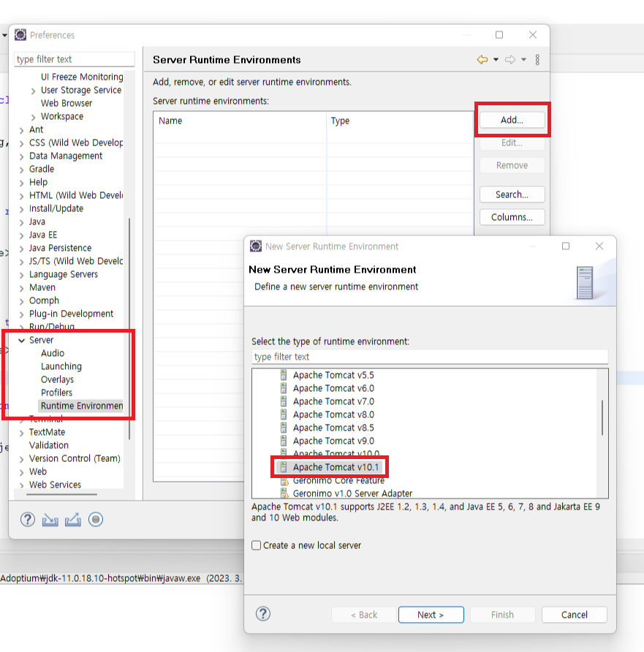This screenshot has width=644, height=652.
Task: Click the Cancel button in runtime dialog
Action: pyautogui.click(x=575, y=615)
